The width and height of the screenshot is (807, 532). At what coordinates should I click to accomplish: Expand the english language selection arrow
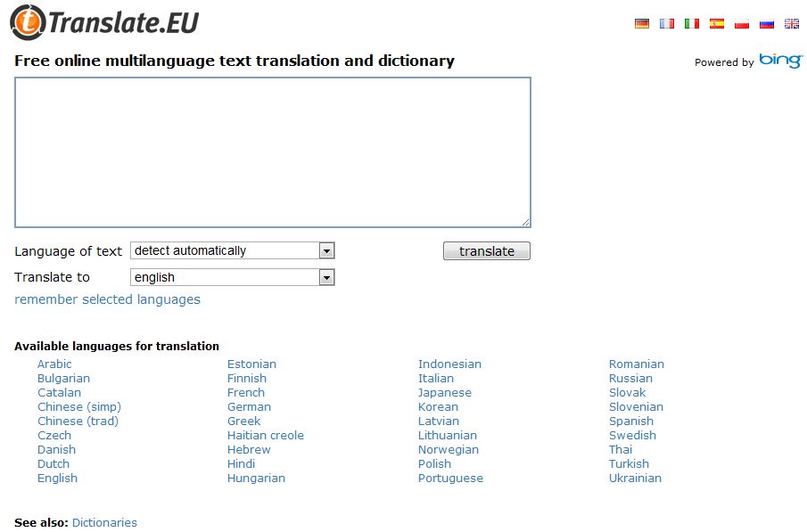326,277
